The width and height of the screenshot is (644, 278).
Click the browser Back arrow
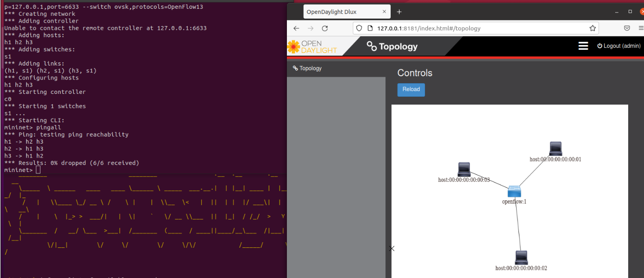(x=296, y=28)
